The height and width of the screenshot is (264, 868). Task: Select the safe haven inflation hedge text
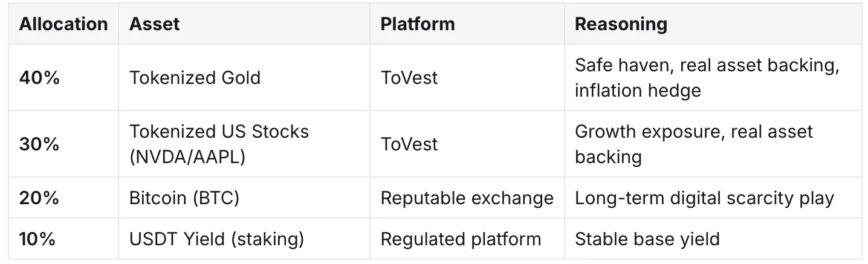(707, 78)
